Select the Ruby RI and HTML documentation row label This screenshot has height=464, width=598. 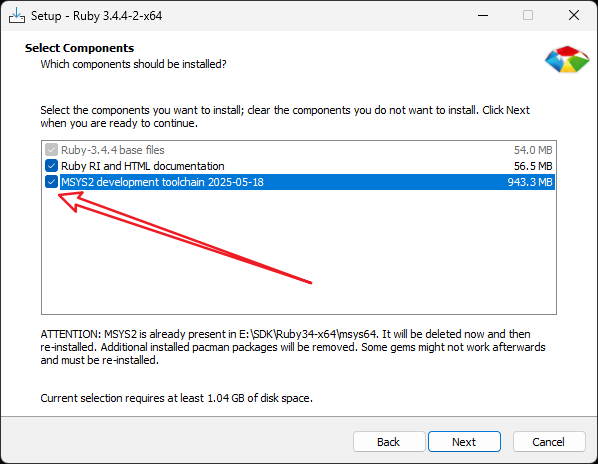(x=143, y=166)
